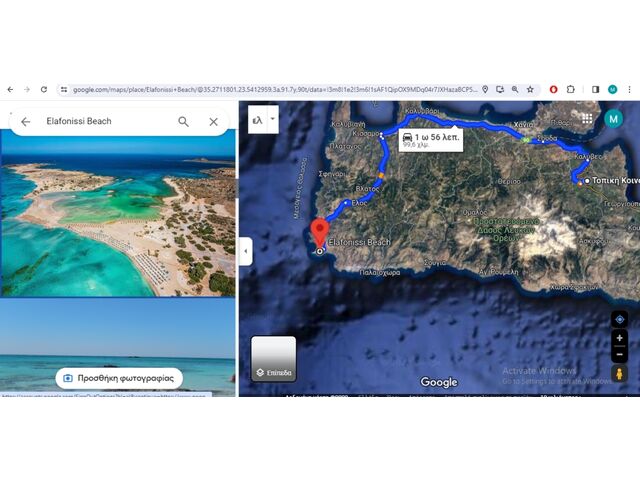Click the Σούγια map label

[435, 263]
